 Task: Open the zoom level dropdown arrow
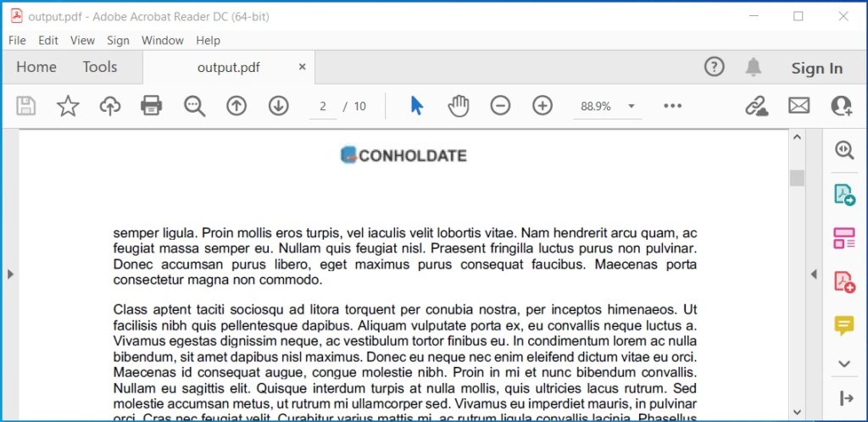point(632,107)
